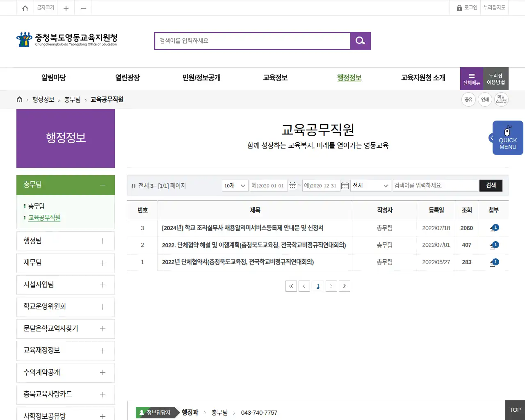
Task: Expand the 행정팀 sidebar section
Action: click(x=66, y=241)
